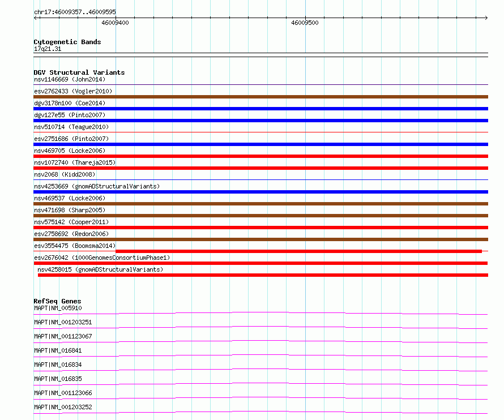The image size is (504, 420).
Task: Open transcript MAPT|NM_001203252
Action: coord(63,407)
